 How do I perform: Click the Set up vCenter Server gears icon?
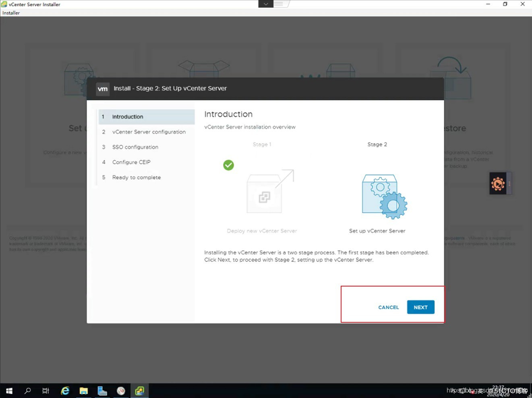(385, 196)
